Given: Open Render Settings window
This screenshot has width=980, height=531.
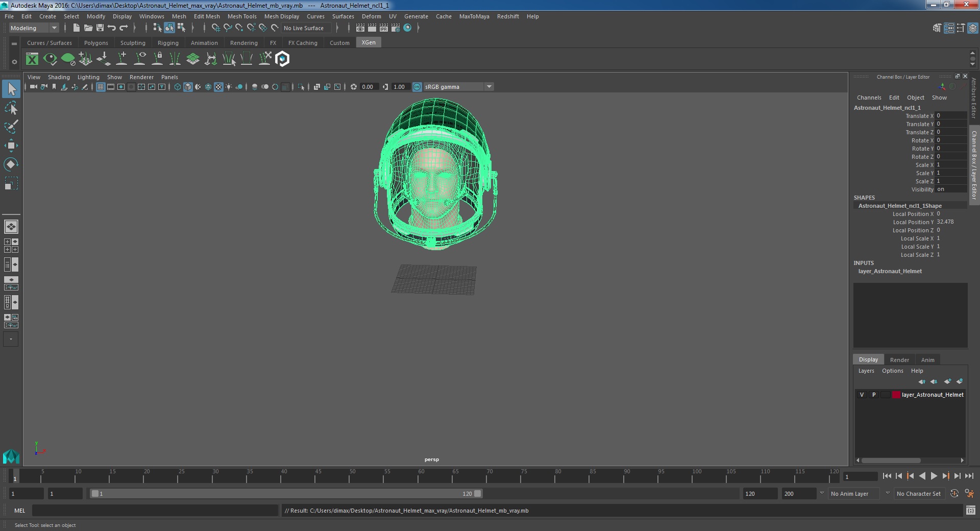Looking at the screenshot, I should pos(396,28).
